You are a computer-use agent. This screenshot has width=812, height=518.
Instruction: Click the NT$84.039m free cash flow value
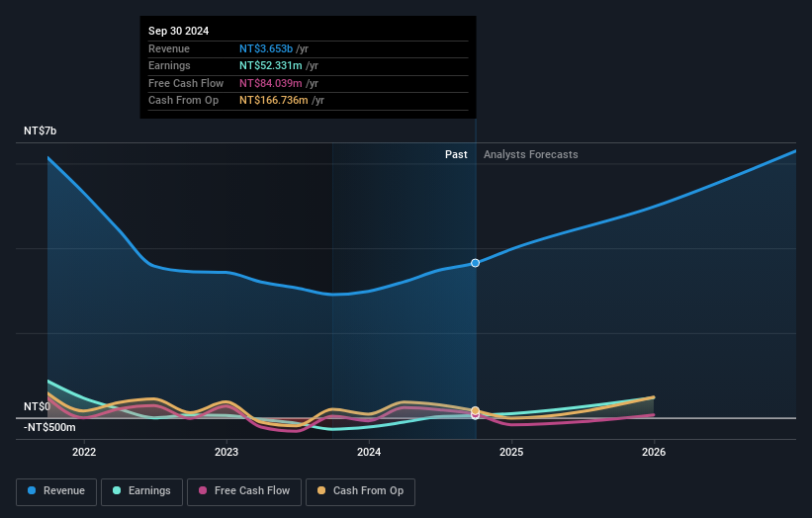click(271, 83)
